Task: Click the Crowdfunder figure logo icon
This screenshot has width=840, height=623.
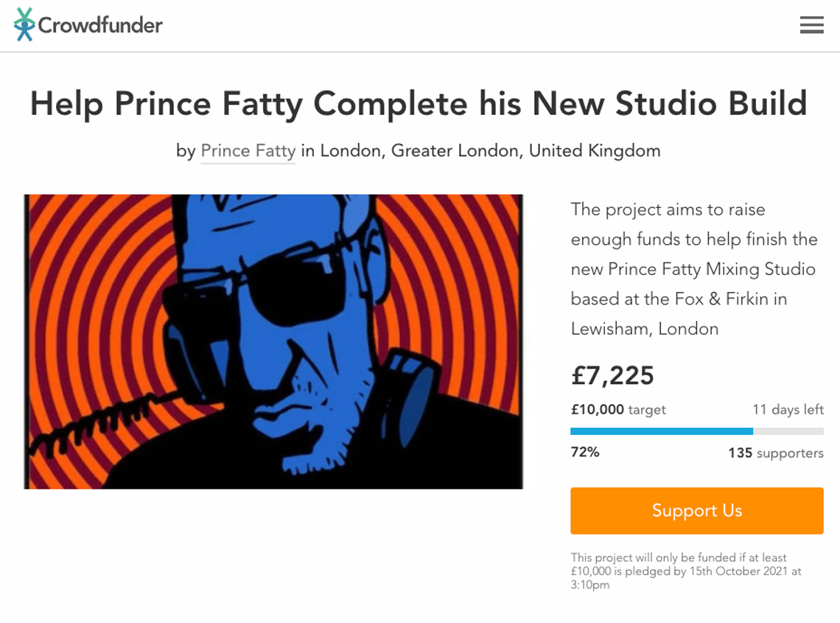Action: coord(24,24)
